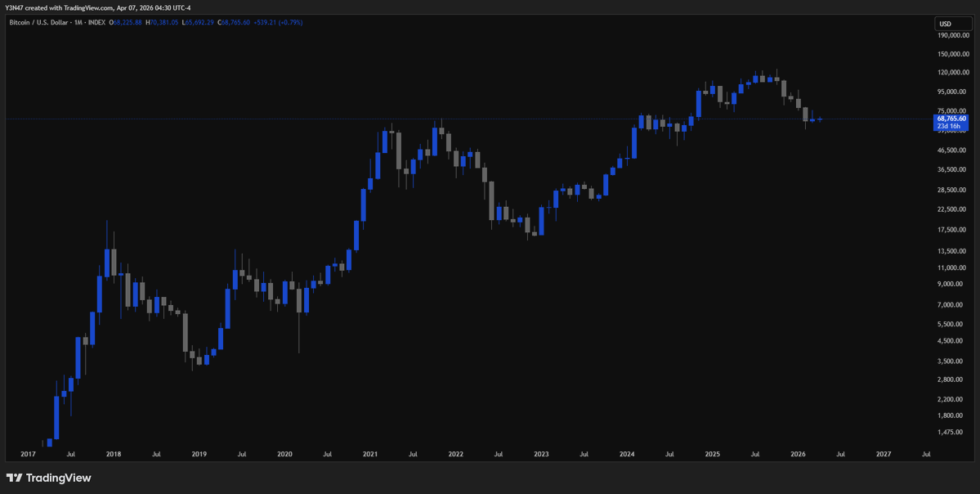Click the 2019 label on time axis
980x494 pixels.
199,455
